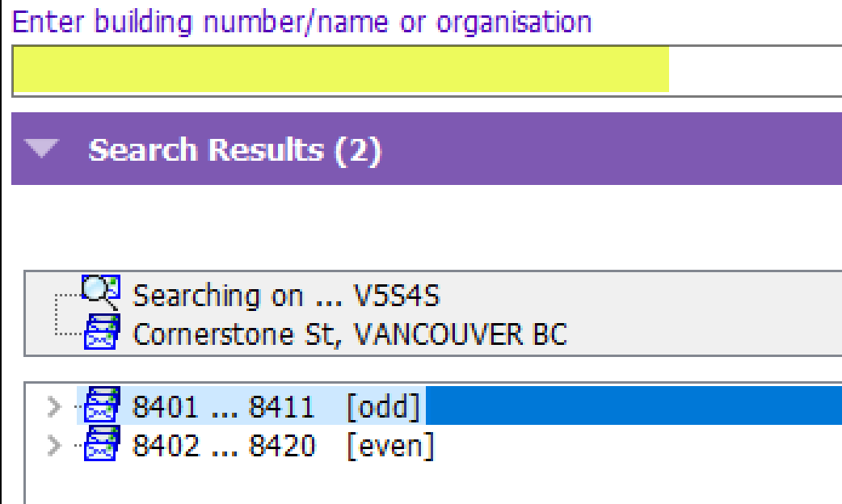Click the blue highlighted area of the selected odd row

[634, 405]
